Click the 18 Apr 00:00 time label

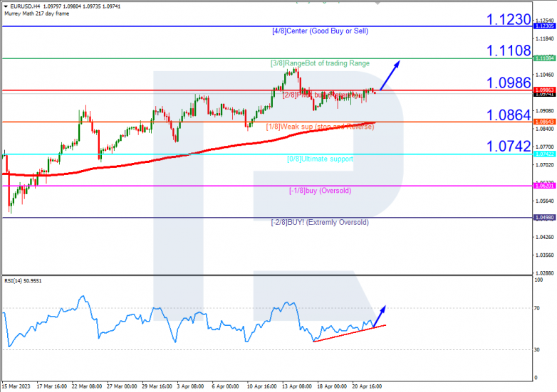pyautogui.click(x=332, y=386)
